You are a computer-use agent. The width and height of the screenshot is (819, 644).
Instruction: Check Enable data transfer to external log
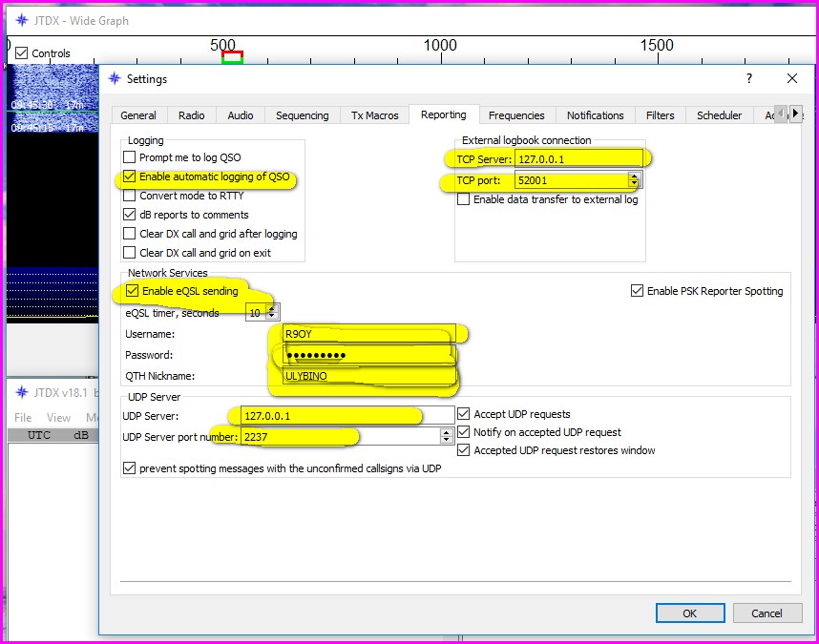coord(464,199)
